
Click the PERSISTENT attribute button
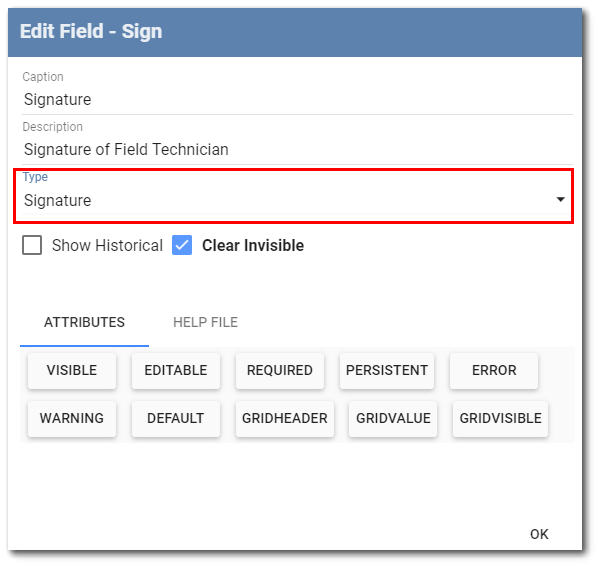(x=387, y=370)
